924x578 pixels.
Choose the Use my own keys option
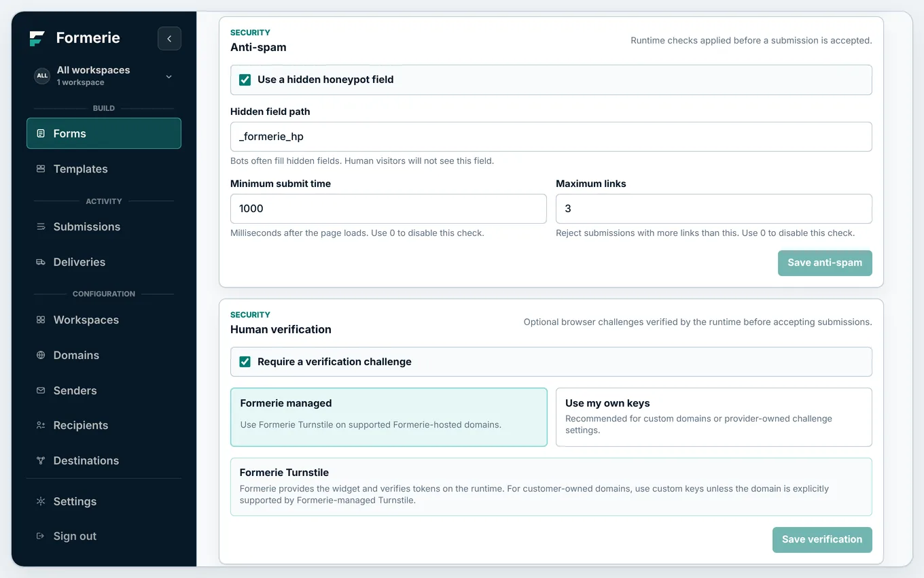713,417
